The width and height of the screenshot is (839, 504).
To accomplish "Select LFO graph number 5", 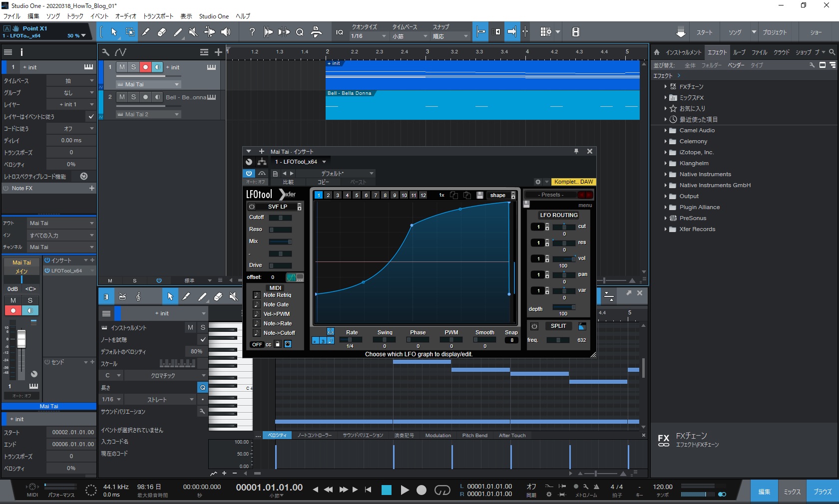I will tap(357, 195).
